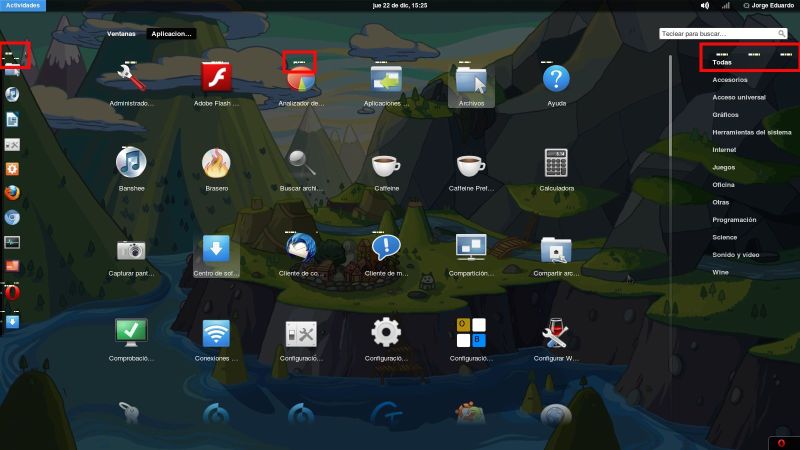Open Centro de software download icon
This screenshot has height=450, width=800.
click(x=216, y=248)
